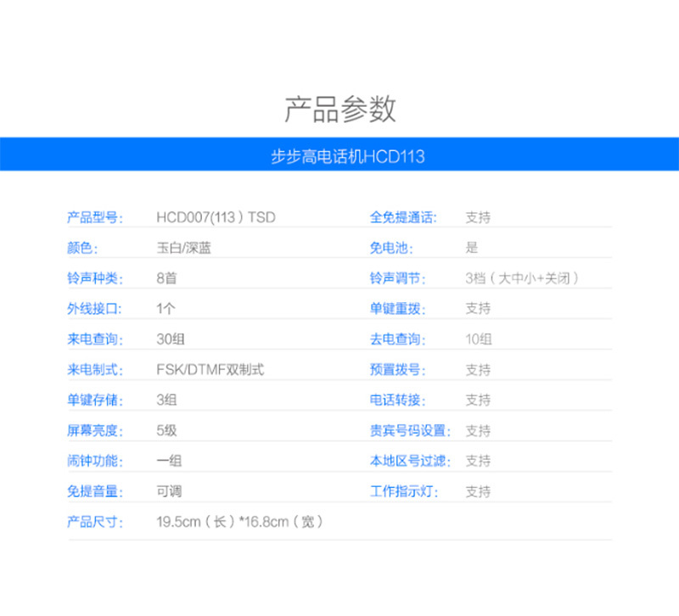Click the value 1个

166,309
